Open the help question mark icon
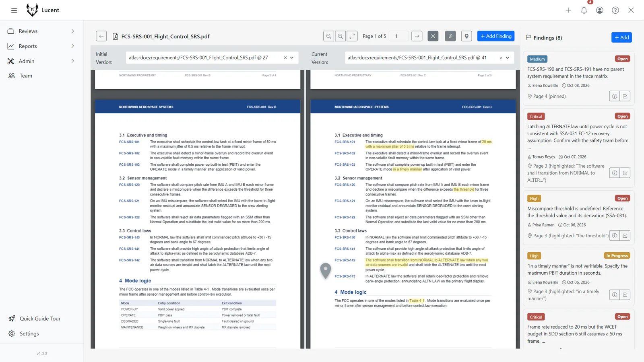Viewport: 644px width, 362px height. [615, 10]
